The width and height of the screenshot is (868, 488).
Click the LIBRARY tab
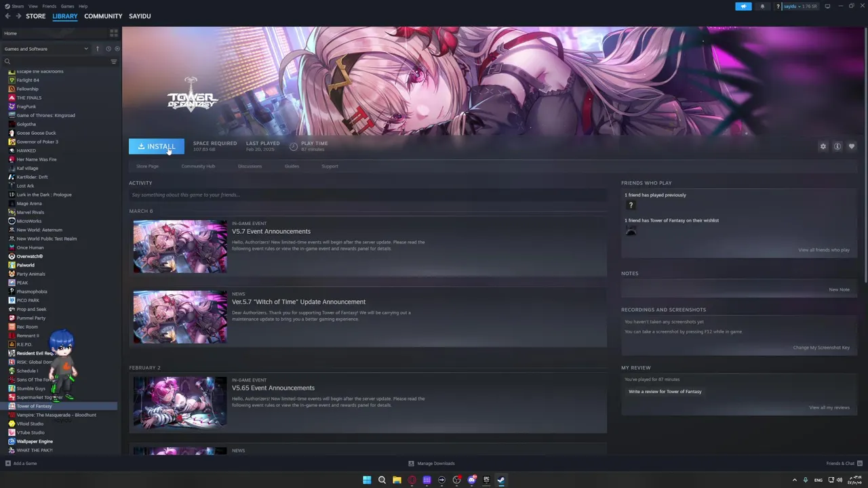pyautogui.click(x=65, y=16)
